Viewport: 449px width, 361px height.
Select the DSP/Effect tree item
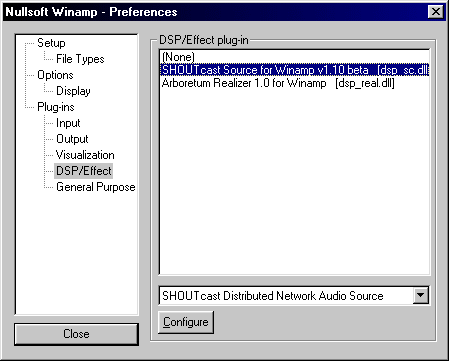coord(84,171)
